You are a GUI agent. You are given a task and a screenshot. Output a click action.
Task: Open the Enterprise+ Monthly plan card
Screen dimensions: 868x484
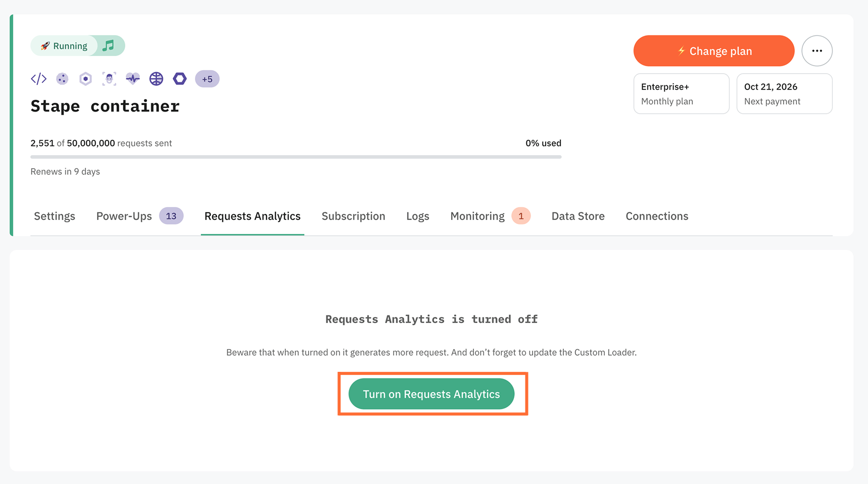pos(681,93)
